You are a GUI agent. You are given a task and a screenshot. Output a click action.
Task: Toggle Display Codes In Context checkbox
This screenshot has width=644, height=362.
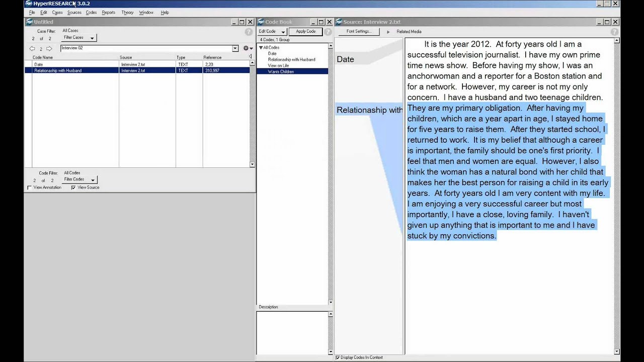338,357
